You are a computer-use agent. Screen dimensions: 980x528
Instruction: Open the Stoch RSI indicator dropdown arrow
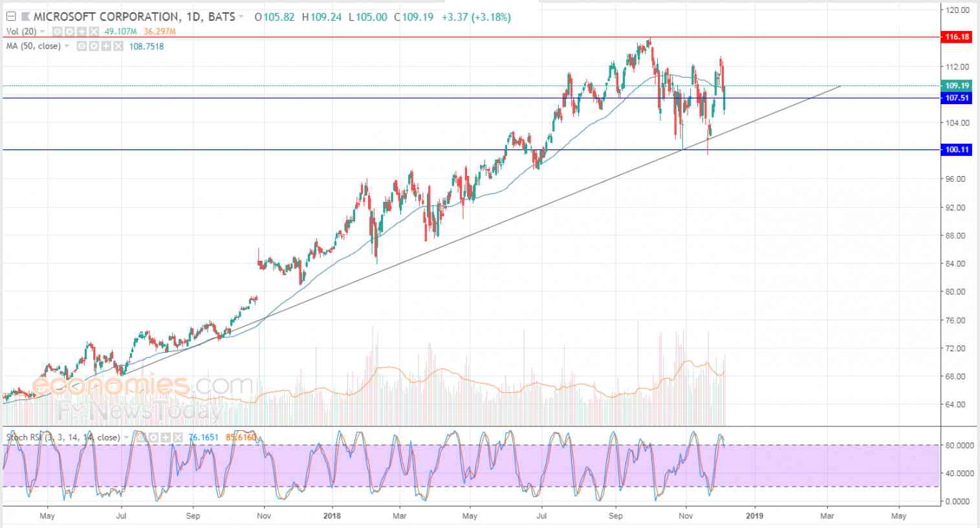tap(127, 437)
